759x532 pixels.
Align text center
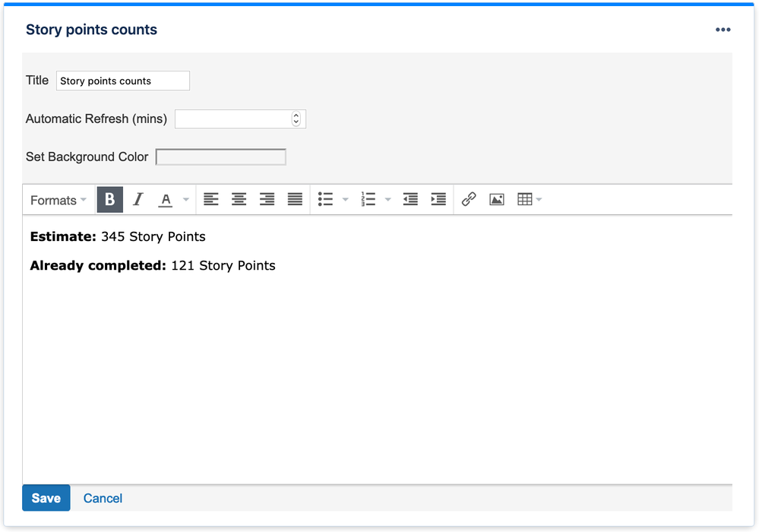[239, 199]
